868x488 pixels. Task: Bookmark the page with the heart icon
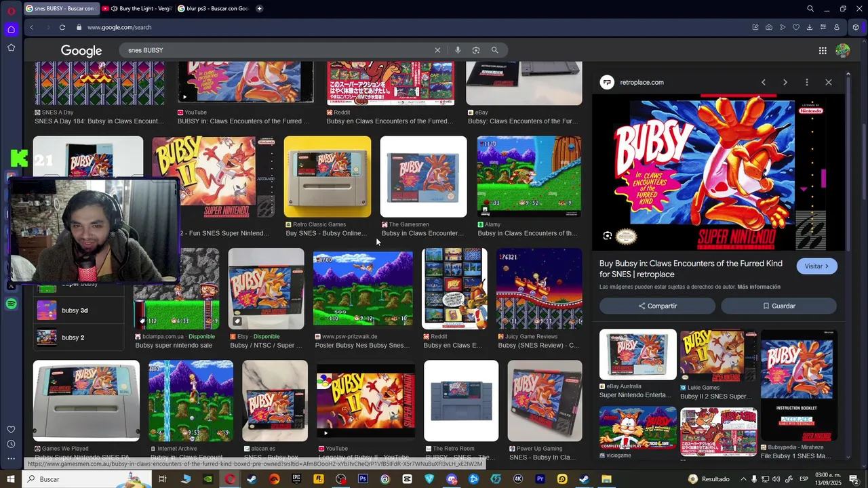pyautogui.click(x=796, y=27)
